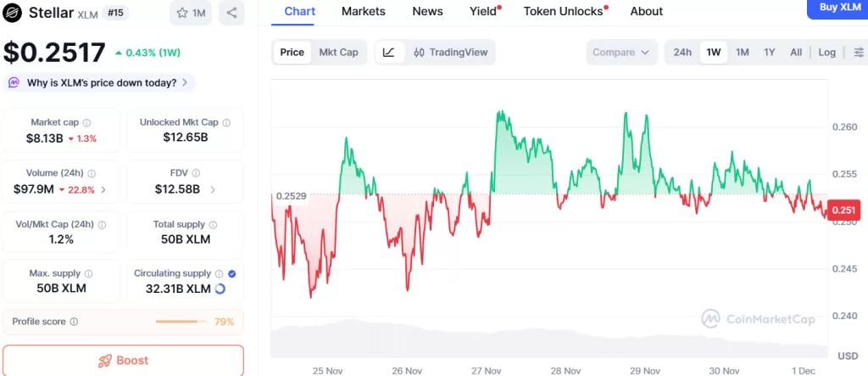
Task: Click the share icon next to the watchlist star
Action: click(231, 13)
